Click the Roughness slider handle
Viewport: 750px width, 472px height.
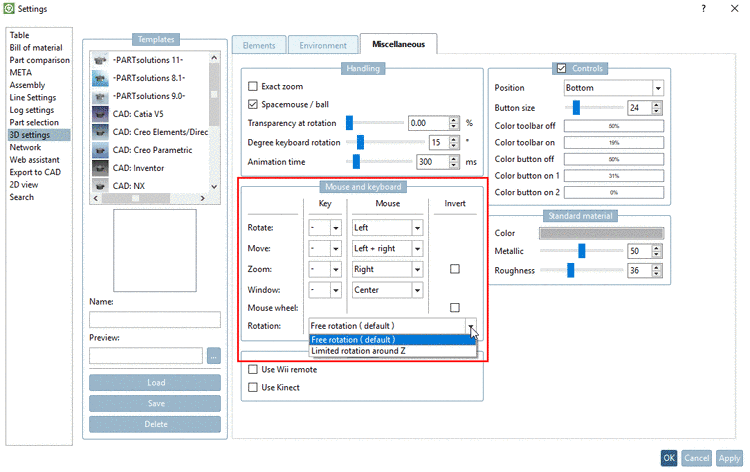pos(571,270)
